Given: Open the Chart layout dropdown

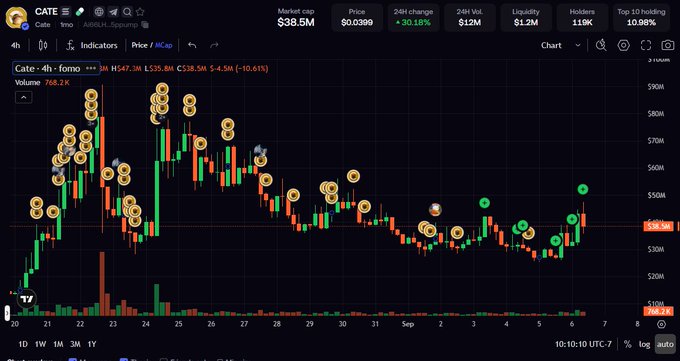Looking at the screenshot, I should [x=560, y=45].
